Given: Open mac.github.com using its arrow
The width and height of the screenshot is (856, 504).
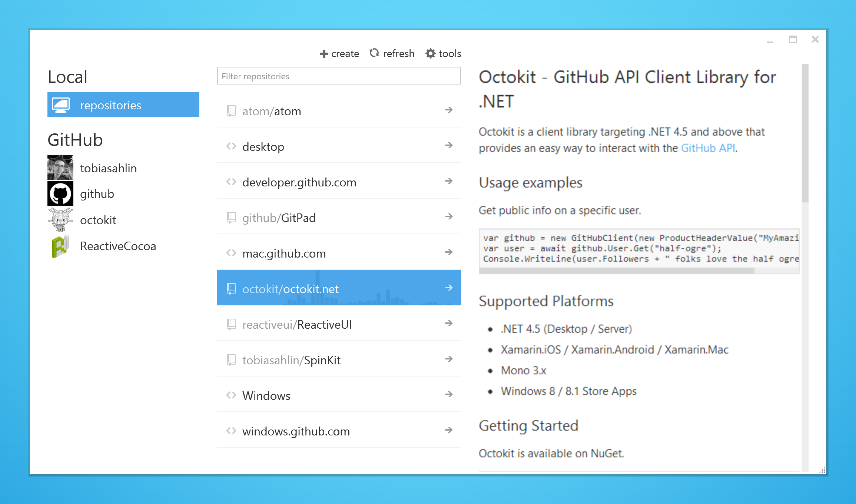Looking at the screenshot, I should pyautogui.click(x=449, y=252).
